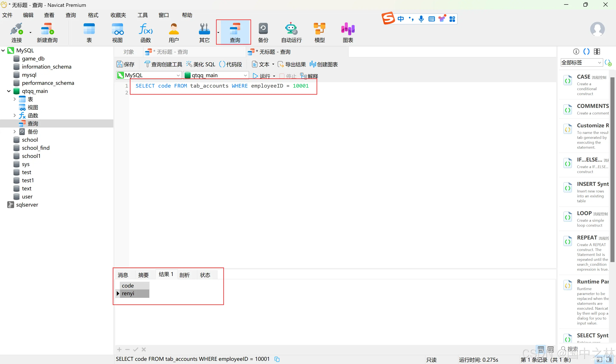Click the 查询 (Query) toolbar icon

pyautogui.click(x=234, y=32)
